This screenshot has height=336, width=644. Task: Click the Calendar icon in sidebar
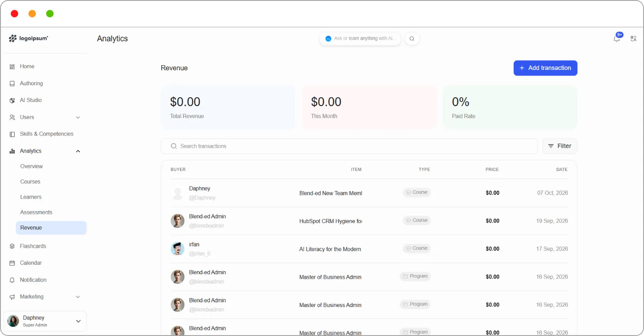[12, 263]
